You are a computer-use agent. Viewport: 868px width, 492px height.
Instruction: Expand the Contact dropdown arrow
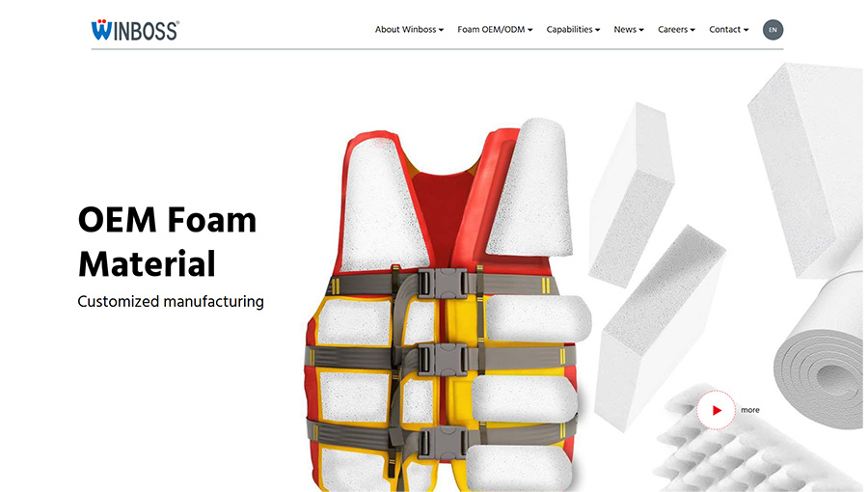point(746,30)
